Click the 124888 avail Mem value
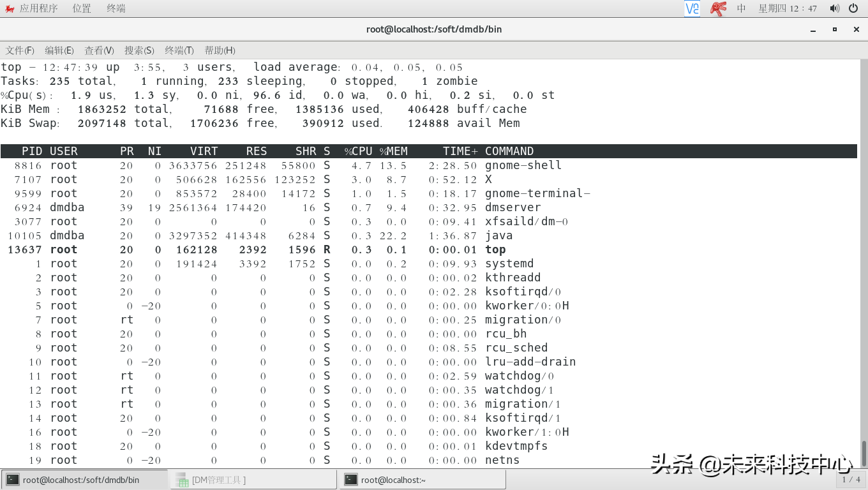 click(x=464, y=123)
